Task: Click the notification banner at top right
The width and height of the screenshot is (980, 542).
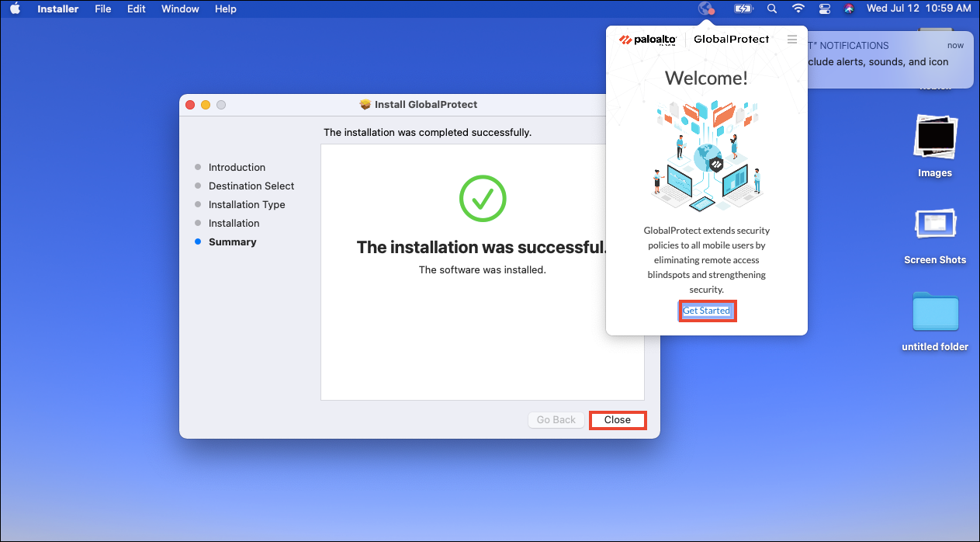Action: pos(891,59)
